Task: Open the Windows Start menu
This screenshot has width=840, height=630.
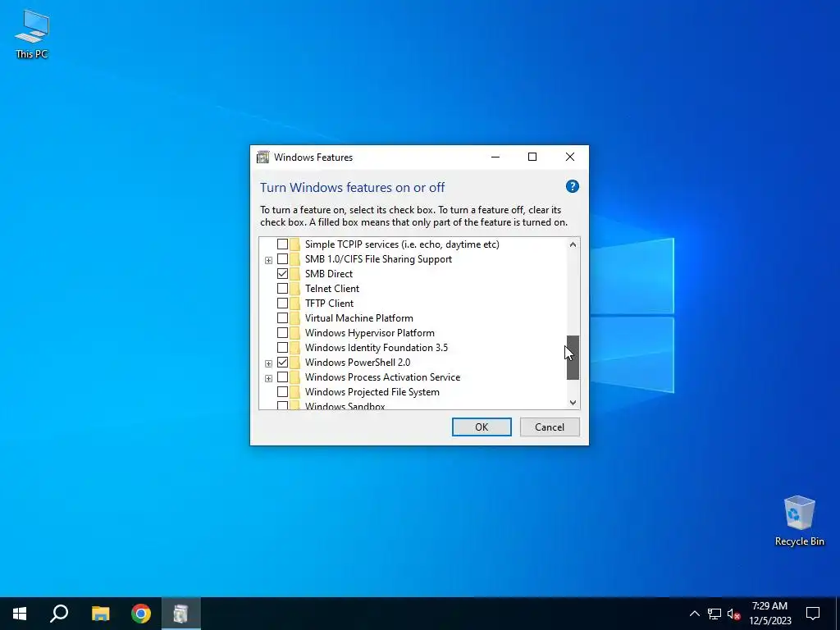Action: (x=20, y=614)
